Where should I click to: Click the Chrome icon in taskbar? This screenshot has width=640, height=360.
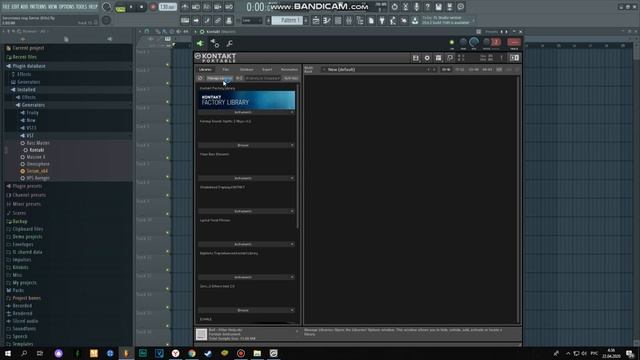click(x=192, y=353)
